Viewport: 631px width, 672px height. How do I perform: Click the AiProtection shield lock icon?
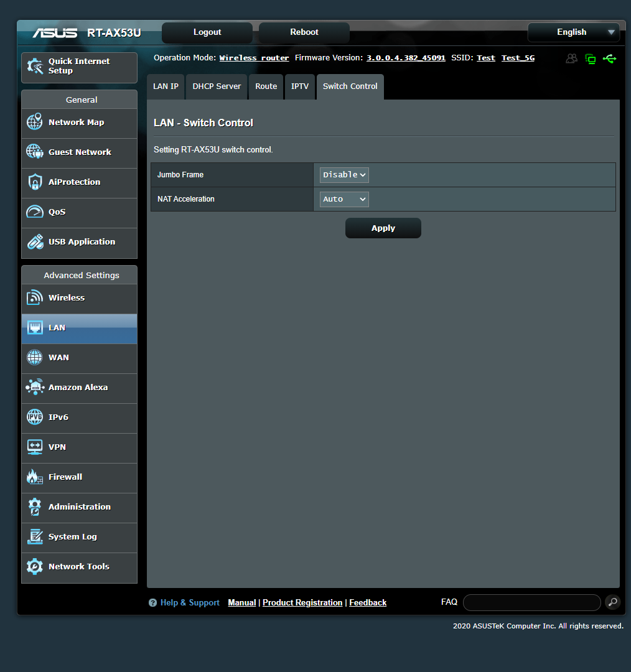click(35, 182)
